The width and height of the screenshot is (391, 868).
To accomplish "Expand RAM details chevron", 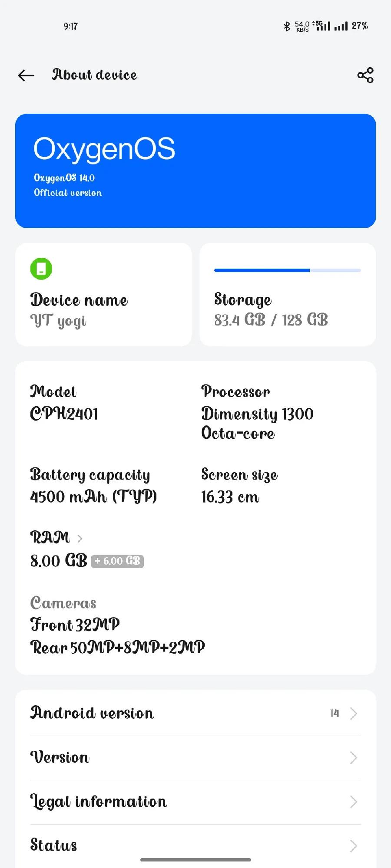I will pyautogui.click(x=80, y=539).
